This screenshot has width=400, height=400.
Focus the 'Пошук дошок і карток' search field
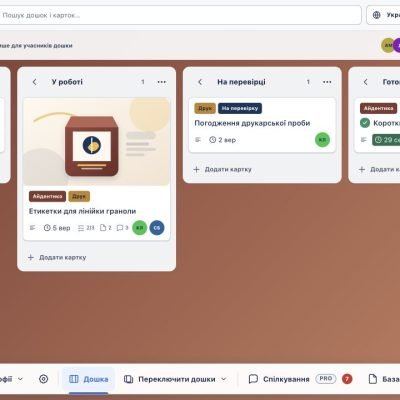click(180, 15)
